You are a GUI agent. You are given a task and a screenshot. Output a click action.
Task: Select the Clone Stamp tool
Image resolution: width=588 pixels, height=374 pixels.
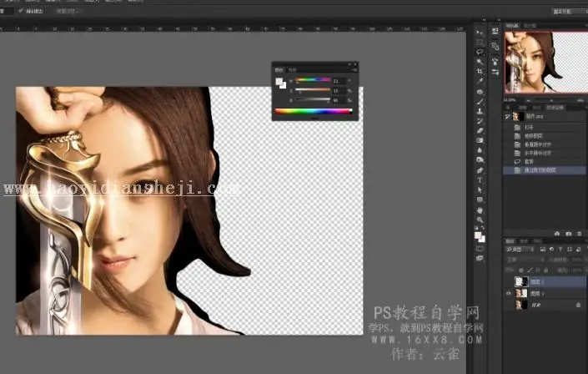[x=480, y=111]
